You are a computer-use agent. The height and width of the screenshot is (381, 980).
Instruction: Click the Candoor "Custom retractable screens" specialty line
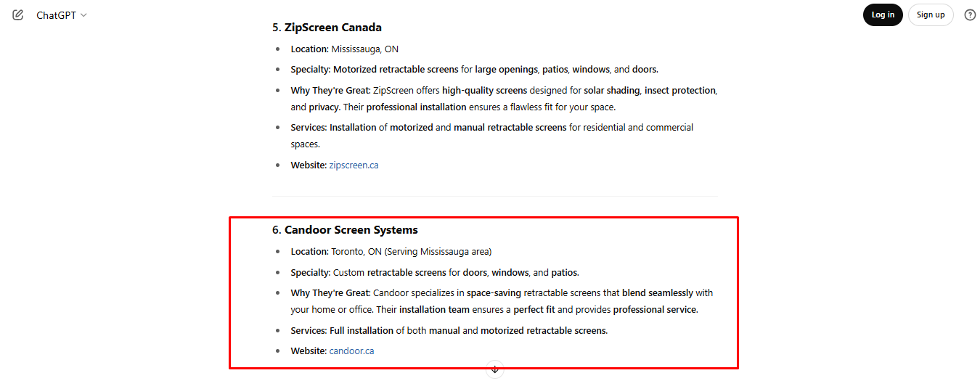coord(455,273)
